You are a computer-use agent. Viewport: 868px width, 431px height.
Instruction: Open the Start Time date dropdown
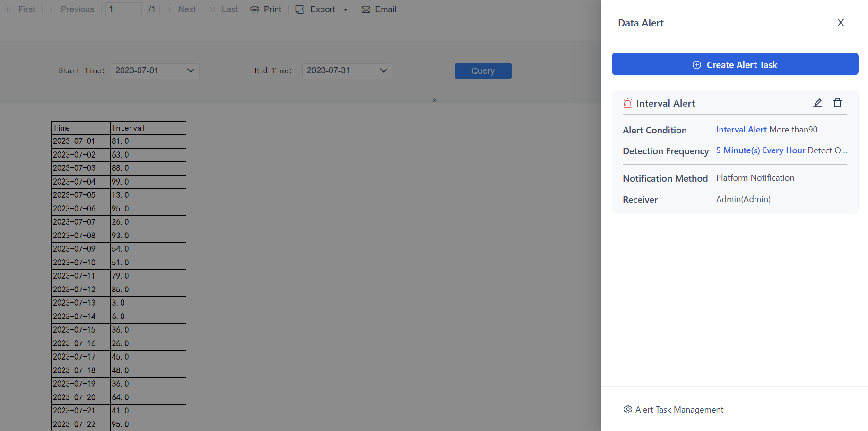pyautogui.click(x=191, y=70)
